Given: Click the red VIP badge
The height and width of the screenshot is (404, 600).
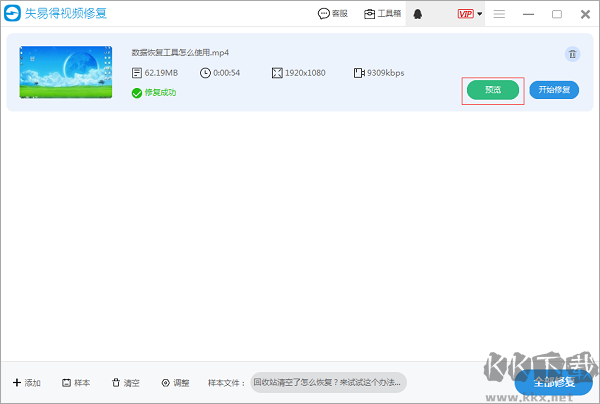Looking at the screenshot, I should 466,14.
